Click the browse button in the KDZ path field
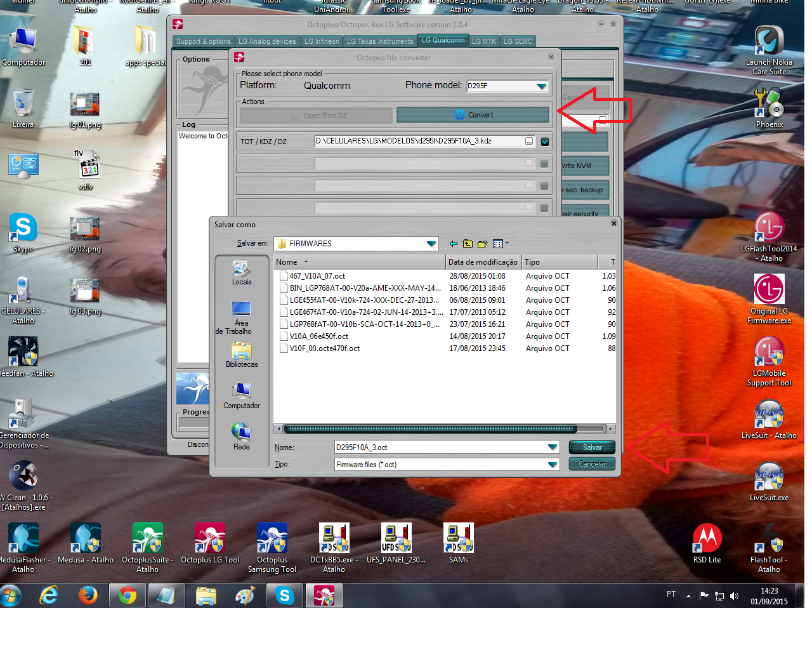The image size is (812, 650). tap(529, 142)
